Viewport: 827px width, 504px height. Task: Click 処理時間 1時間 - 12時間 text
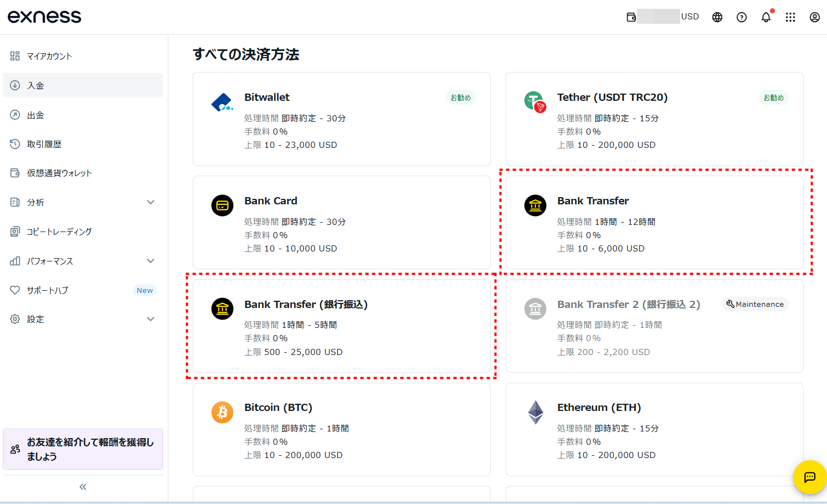(607, 222)
